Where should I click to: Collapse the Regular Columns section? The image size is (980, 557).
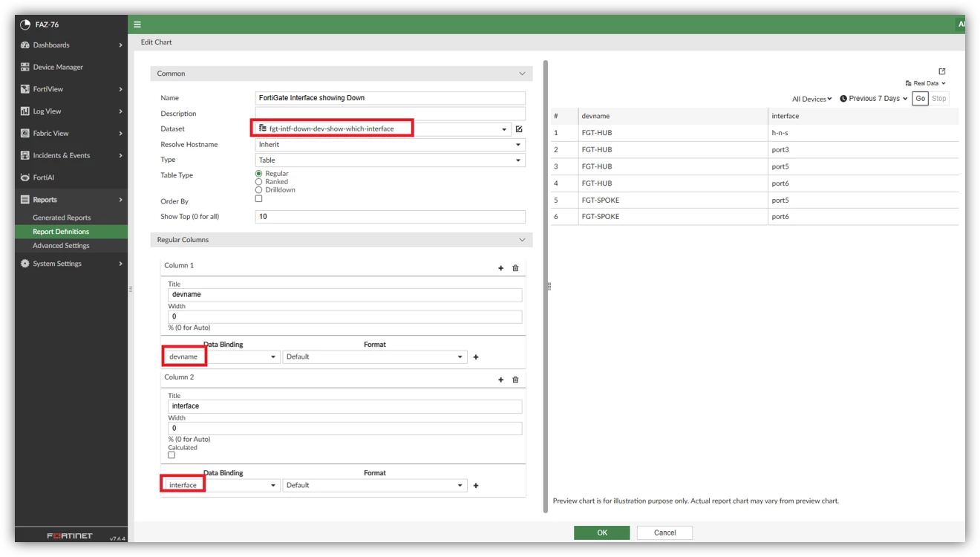[x=522, y=240]
